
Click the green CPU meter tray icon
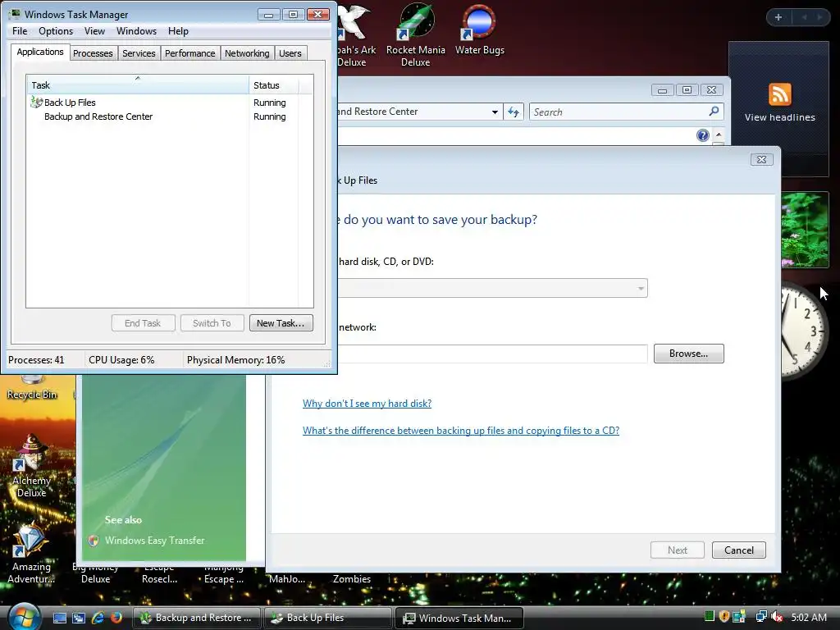pyautogui.click(x=710, y=617)
